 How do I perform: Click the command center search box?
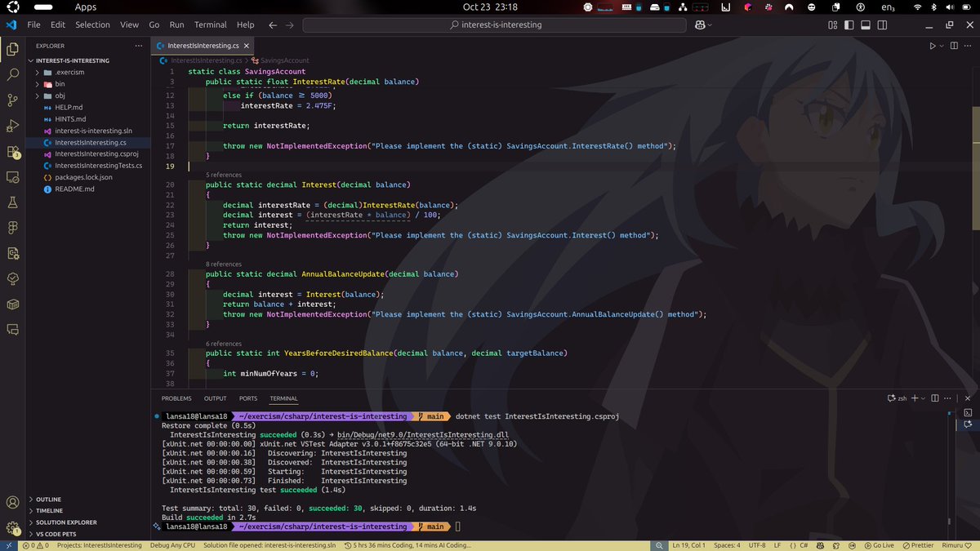coord(495,25)
